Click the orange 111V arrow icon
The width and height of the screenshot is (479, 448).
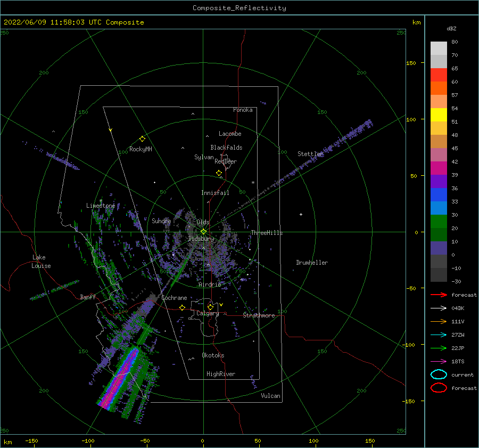[439, 321]
